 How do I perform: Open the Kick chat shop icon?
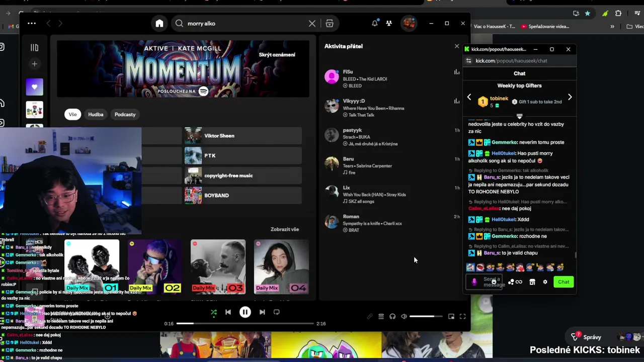532,282
